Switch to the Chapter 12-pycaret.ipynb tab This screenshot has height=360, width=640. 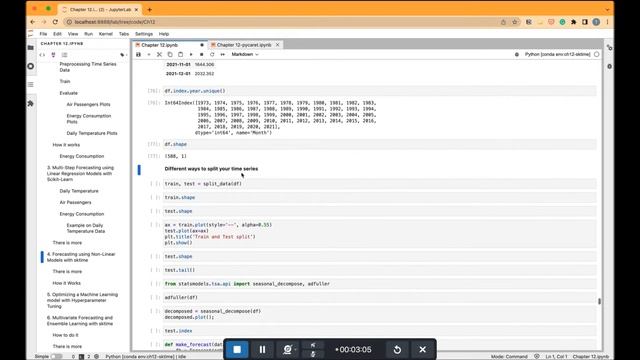pos(244,45)
